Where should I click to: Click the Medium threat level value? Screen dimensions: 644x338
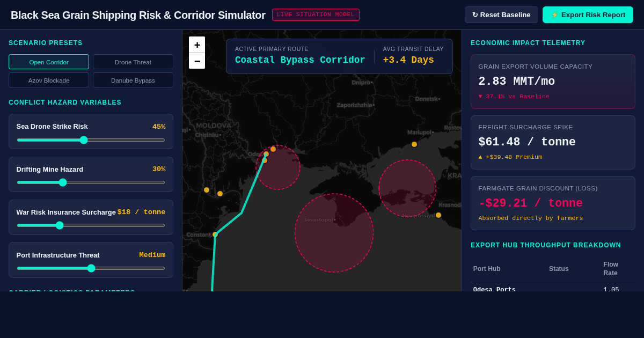point(152,255)
